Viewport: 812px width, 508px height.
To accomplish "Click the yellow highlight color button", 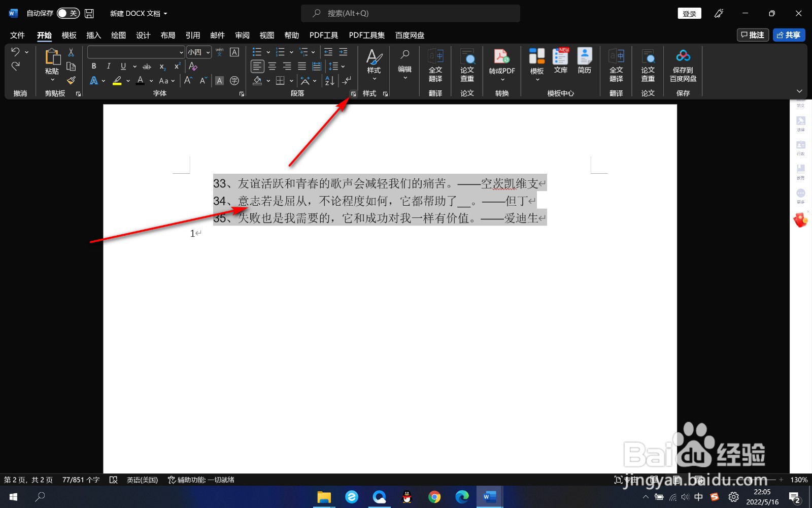I will 117,80.
